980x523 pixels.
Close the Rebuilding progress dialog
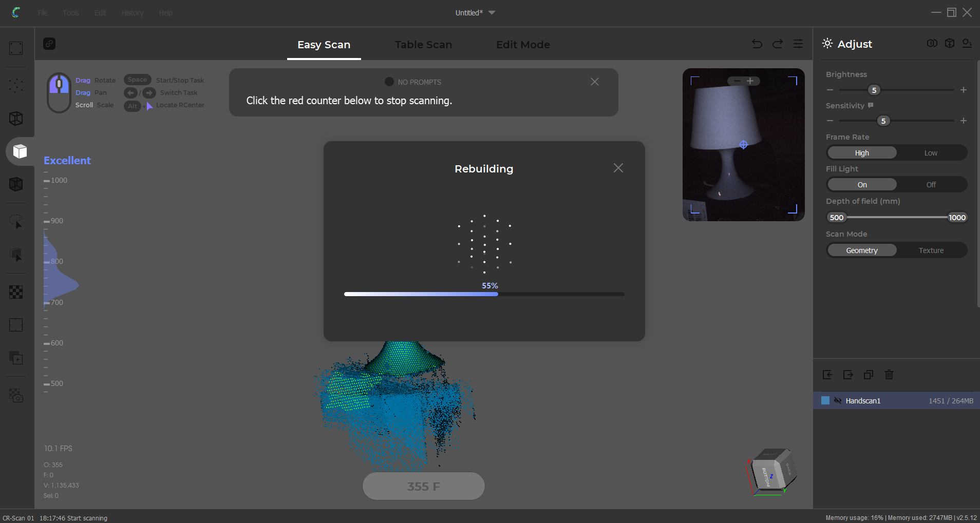(x=618, y=167)
